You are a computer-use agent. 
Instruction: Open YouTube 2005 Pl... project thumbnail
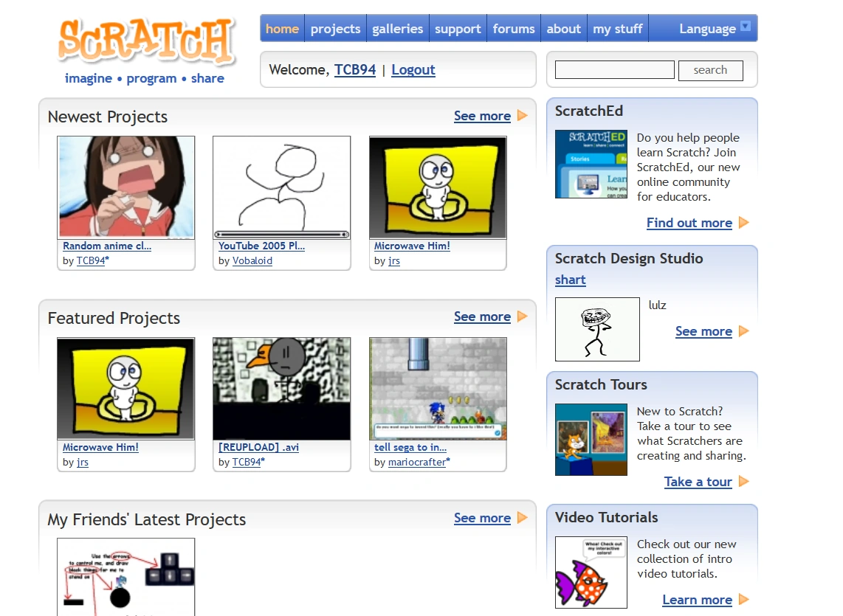click(282, 187)
